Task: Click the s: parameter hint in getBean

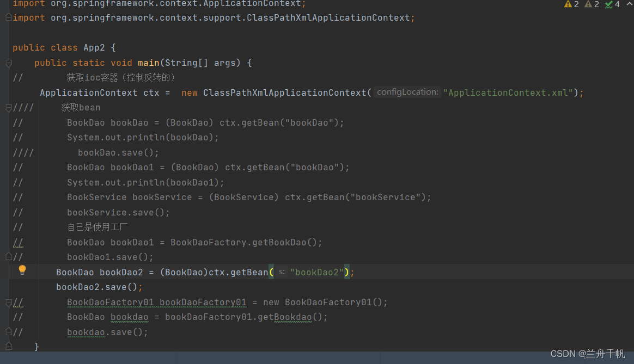Action: pos(282,272)
